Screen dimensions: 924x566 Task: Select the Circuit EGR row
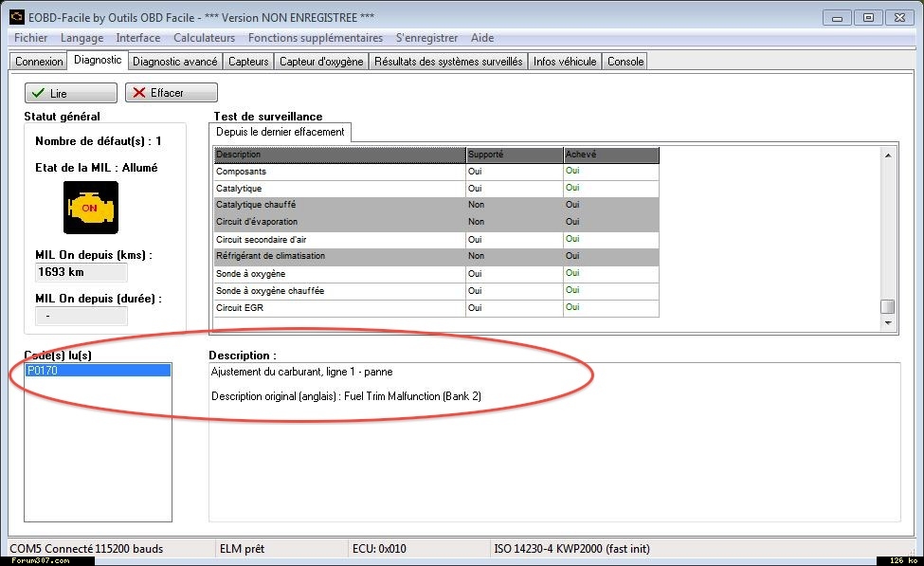(x=437, y=308)
